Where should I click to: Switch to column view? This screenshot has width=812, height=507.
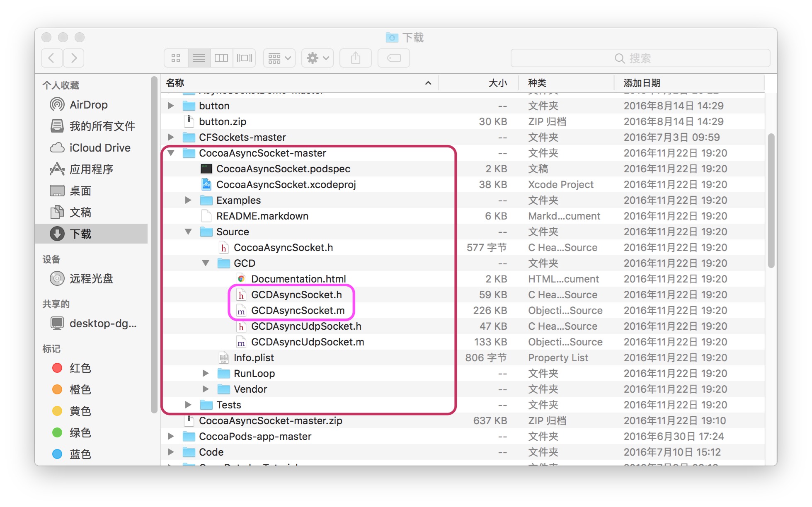[x=221, y=58]
